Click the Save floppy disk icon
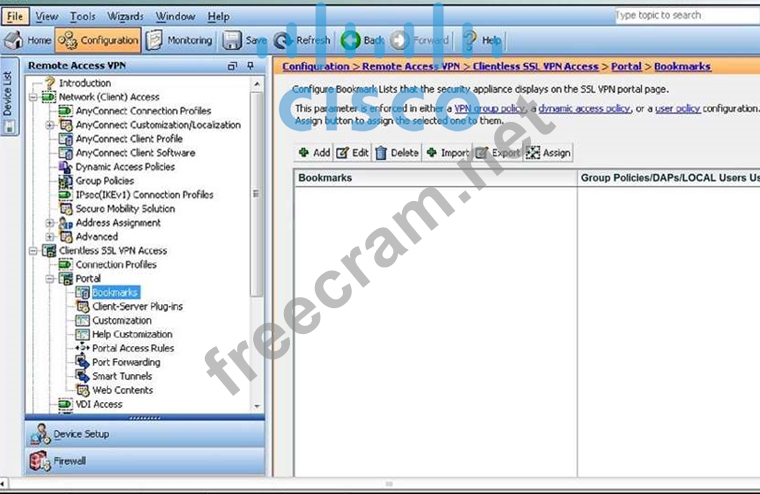 [x=231, y=40]
